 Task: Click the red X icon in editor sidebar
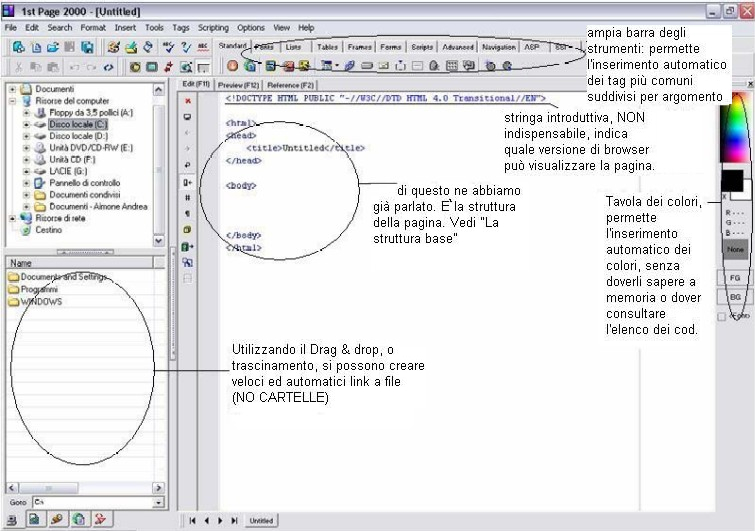click(x=188, y=101)
